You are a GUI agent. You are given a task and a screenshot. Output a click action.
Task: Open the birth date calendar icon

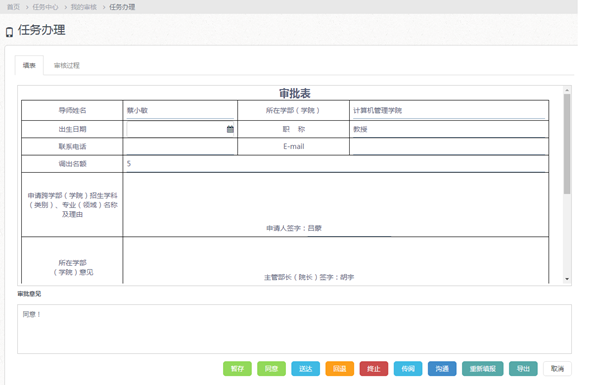pos(230,129)
